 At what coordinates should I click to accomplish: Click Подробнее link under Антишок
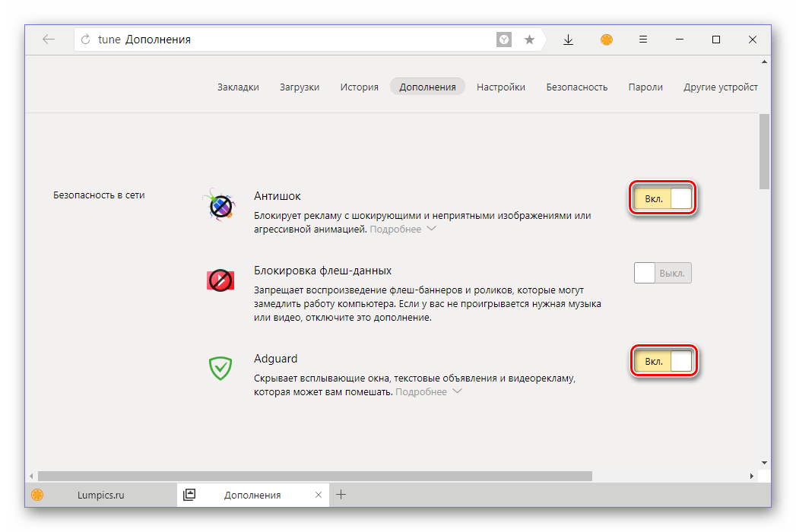click(x=395, y=229)
